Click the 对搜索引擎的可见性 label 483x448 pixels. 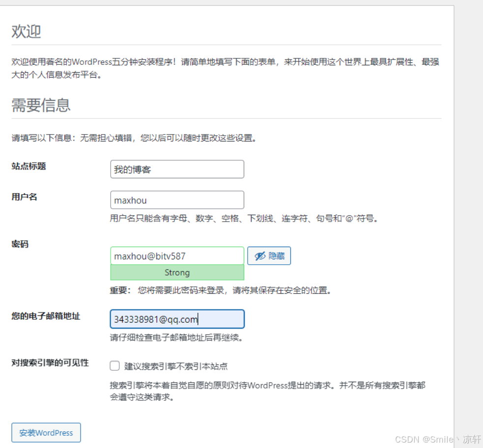(50, 363)
